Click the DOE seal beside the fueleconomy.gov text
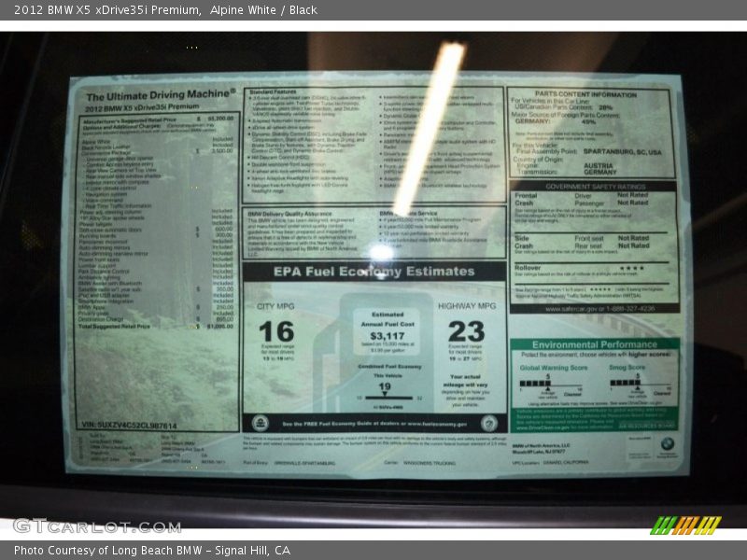 [x=488, y=423]
